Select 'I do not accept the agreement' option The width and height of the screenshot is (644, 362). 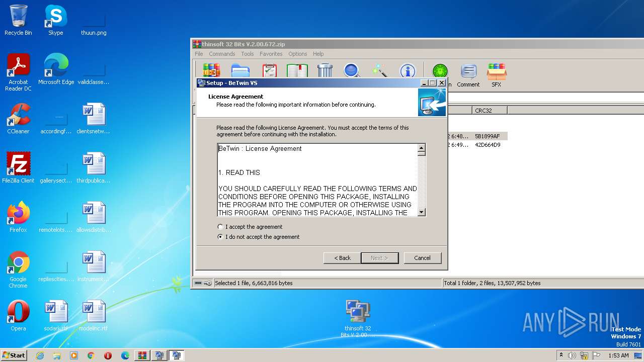[259, 237]
